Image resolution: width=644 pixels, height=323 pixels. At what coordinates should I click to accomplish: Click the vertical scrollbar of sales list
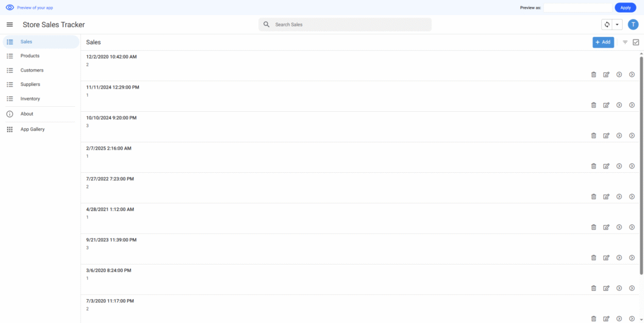coord(641,157)
